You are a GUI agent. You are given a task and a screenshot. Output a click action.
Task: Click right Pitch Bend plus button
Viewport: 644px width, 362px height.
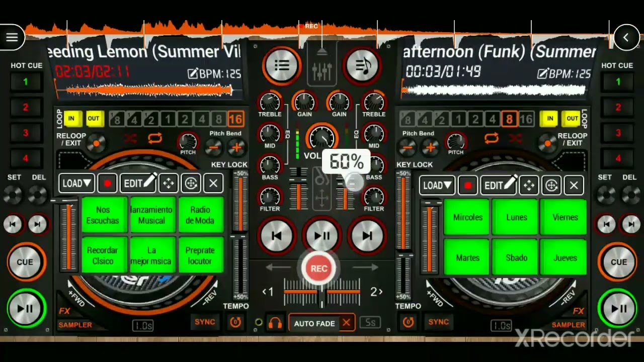(x=430, y=147)
